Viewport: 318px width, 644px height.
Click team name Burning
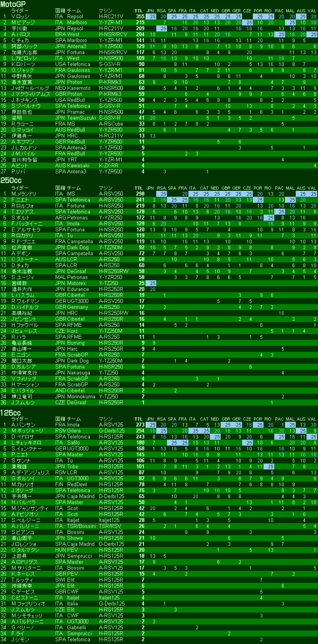(x=76, y=343)
